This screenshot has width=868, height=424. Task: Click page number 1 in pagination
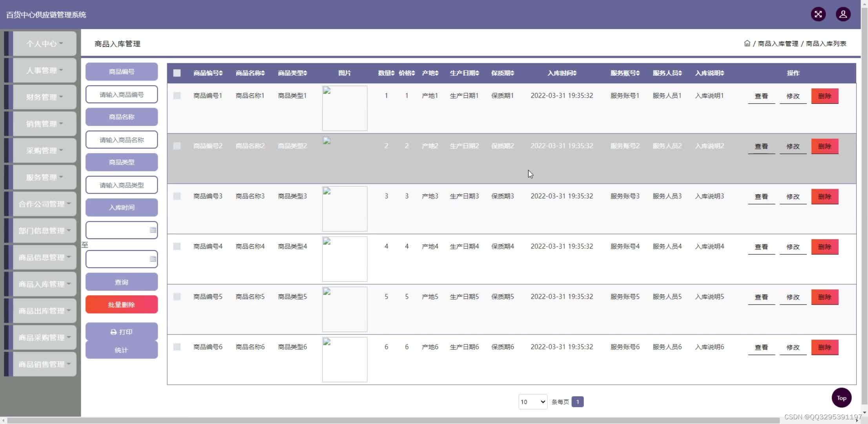pos(577,402)
